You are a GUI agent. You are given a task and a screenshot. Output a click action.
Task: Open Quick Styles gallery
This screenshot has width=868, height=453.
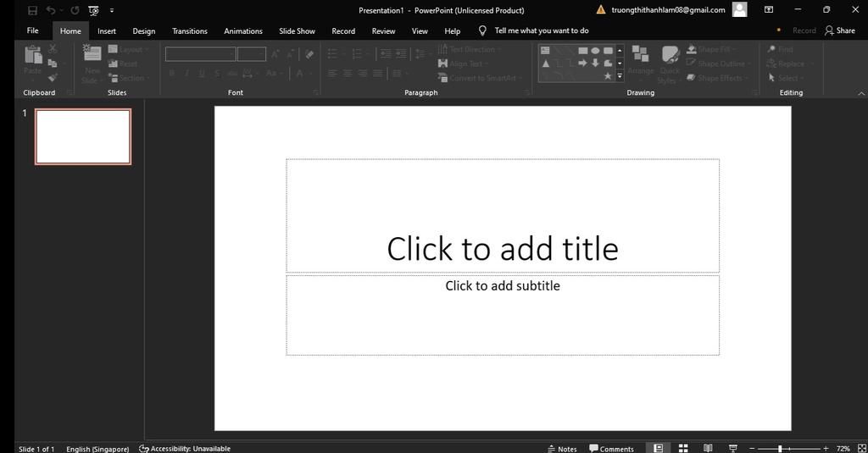click(x=670, y=64)
